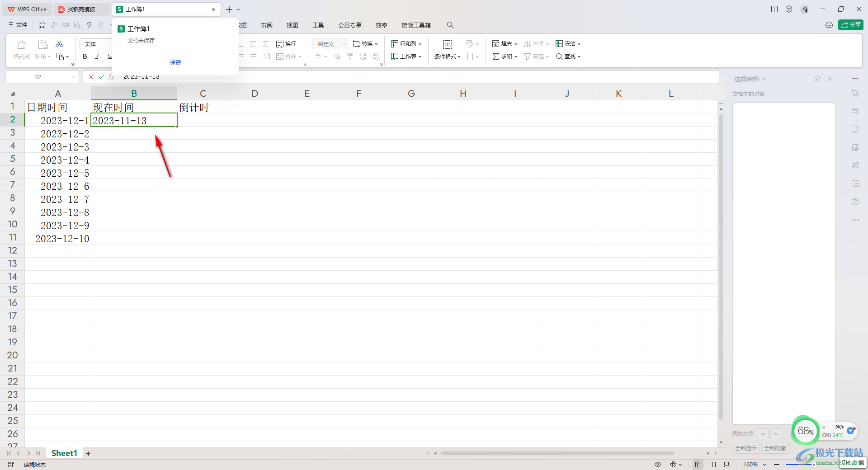This screenshot has width=868, height=470.
Task: Switch to the 找稻壳模板 tab
Action: (x=81, y=9)
